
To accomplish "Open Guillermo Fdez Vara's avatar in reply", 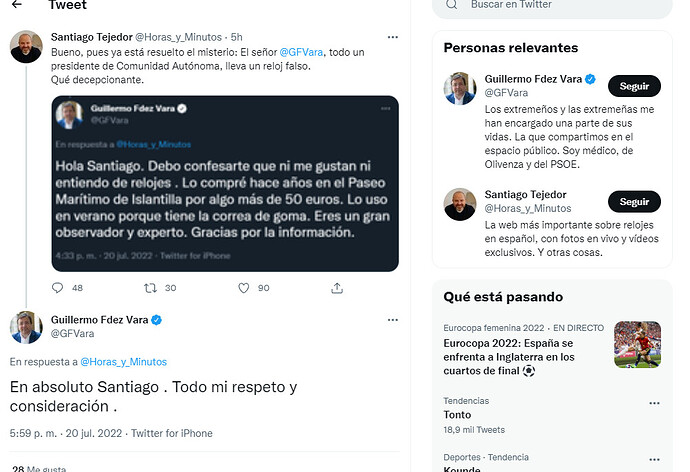I will click(26, 327).
